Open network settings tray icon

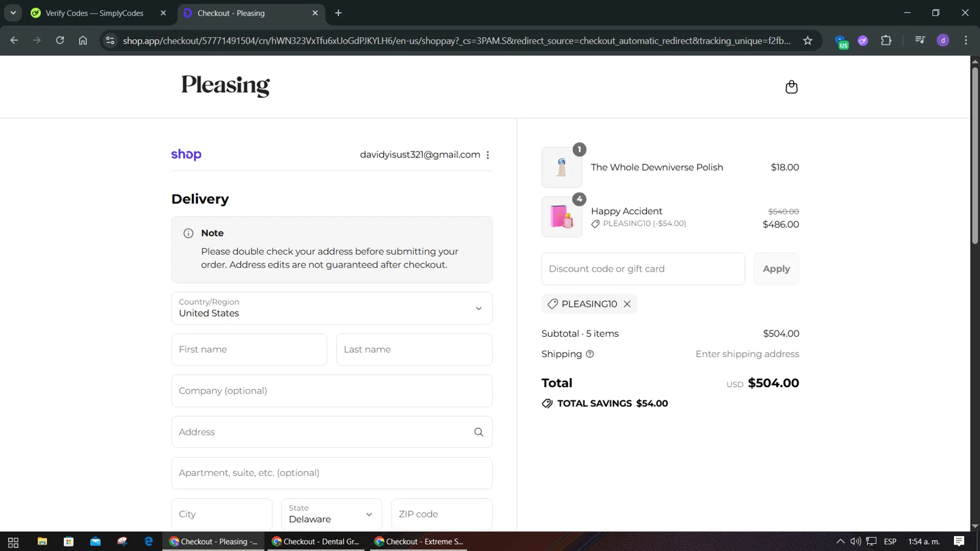coord(872,542)
